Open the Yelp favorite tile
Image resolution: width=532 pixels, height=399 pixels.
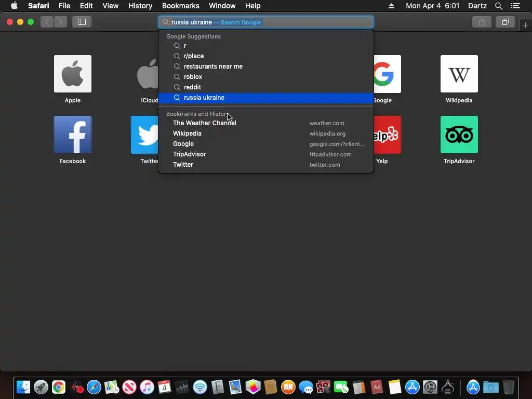click(x=387, y=135)
